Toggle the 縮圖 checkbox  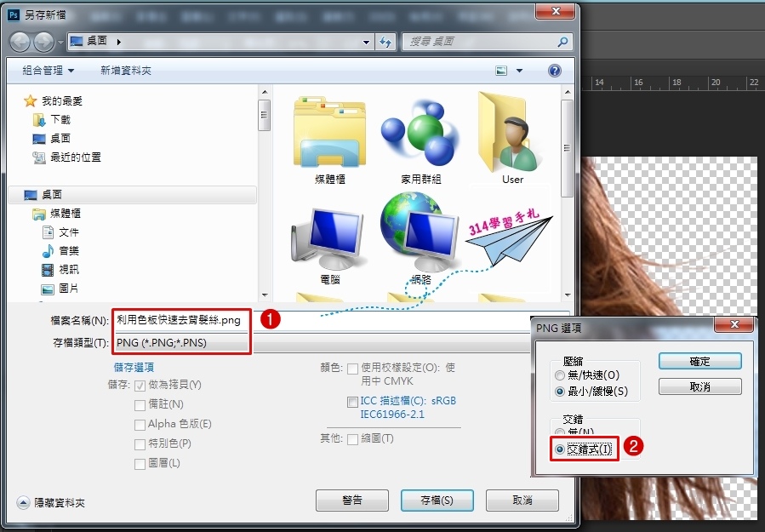pyautogui.click(x=352, y=439)
